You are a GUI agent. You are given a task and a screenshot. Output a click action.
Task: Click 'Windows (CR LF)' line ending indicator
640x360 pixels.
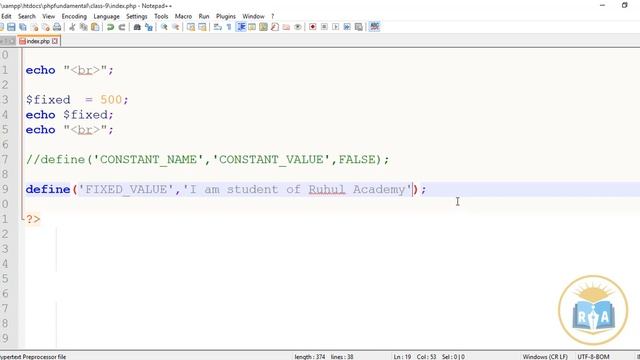click(545, 357)
